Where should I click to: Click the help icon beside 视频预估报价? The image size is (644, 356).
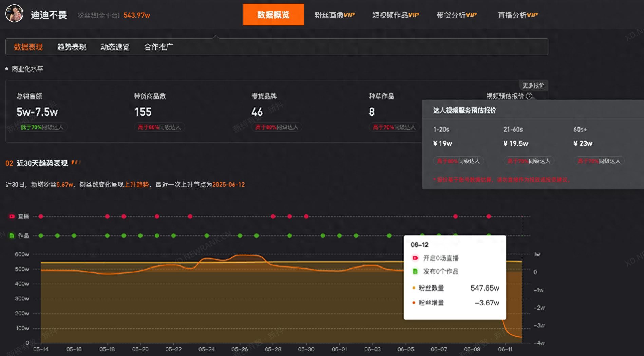(x=529, y=96)
